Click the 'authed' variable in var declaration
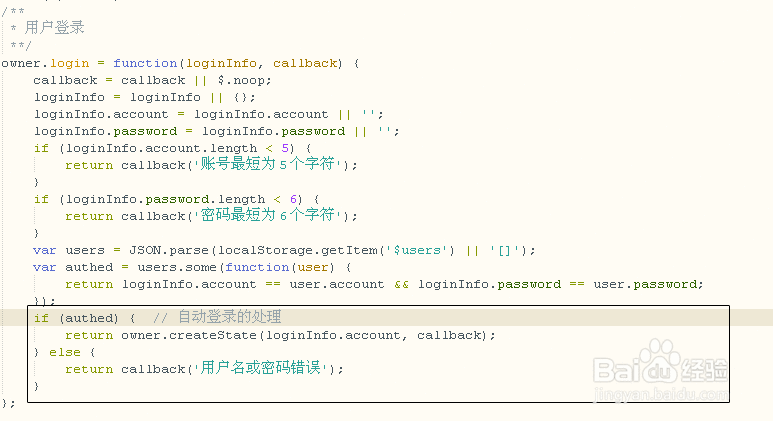 pyautogui.click(x=89, y=267)
